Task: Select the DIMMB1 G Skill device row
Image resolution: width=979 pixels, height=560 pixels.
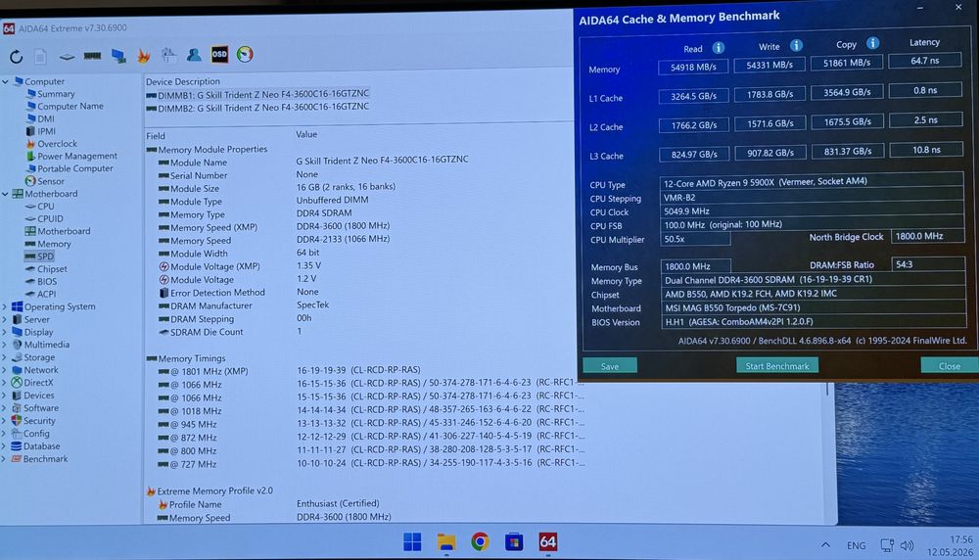Action: point(257,94)
